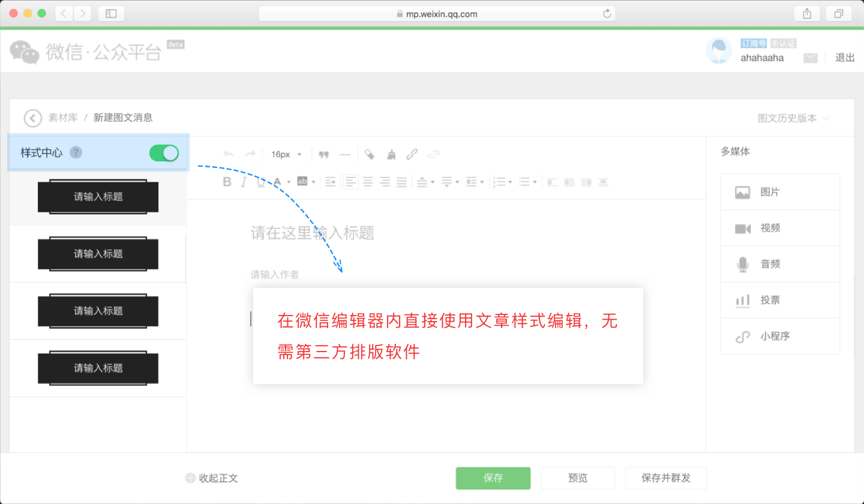The height and width of the screenshot is (504, 864).
Task: Align text to the right
Action: pyautogui.click(x=385, y=182)
